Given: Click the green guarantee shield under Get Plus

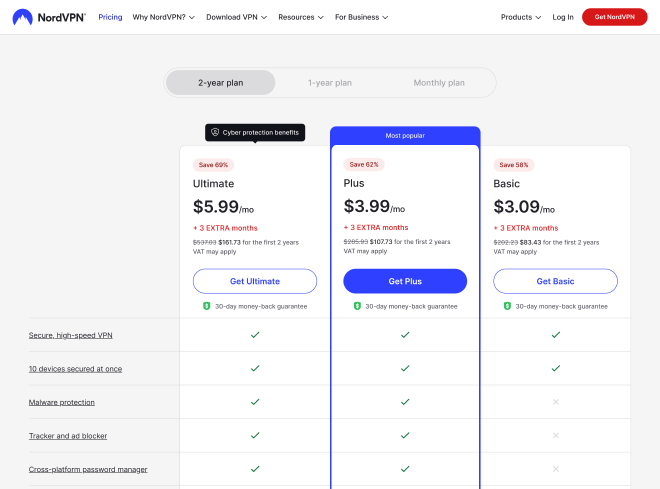Looking at the screenshot, I should click(x=357, y=306).
